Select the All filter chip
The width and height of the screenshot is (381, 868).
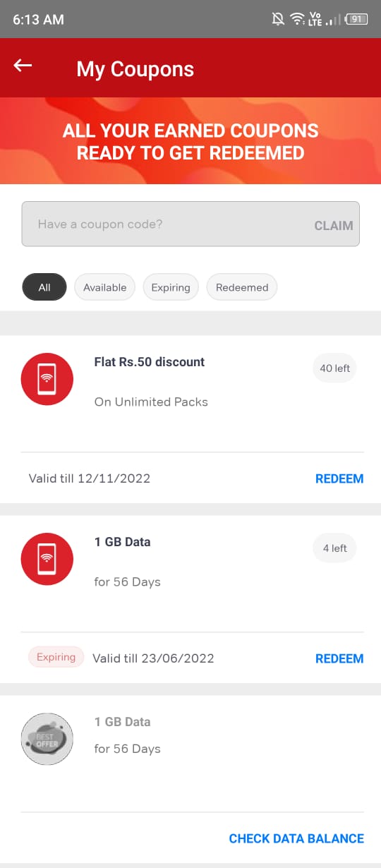pos(44,287)
